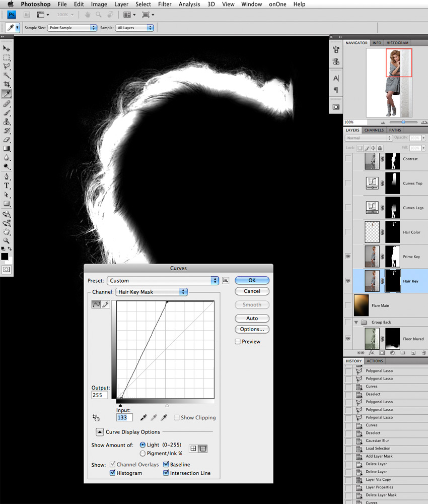Click the white point eyedropper in Curves
The height and width of the screenshot is (504, 428).
[164, 417]
